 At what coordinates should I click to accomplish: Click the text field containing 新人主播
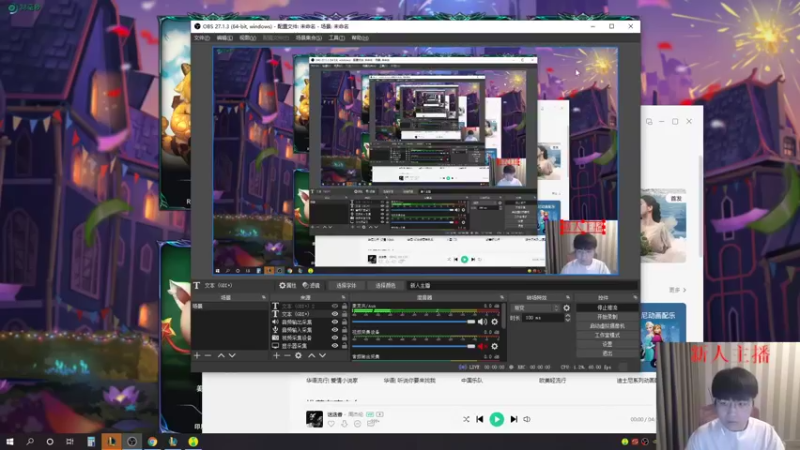pos(520,285)
